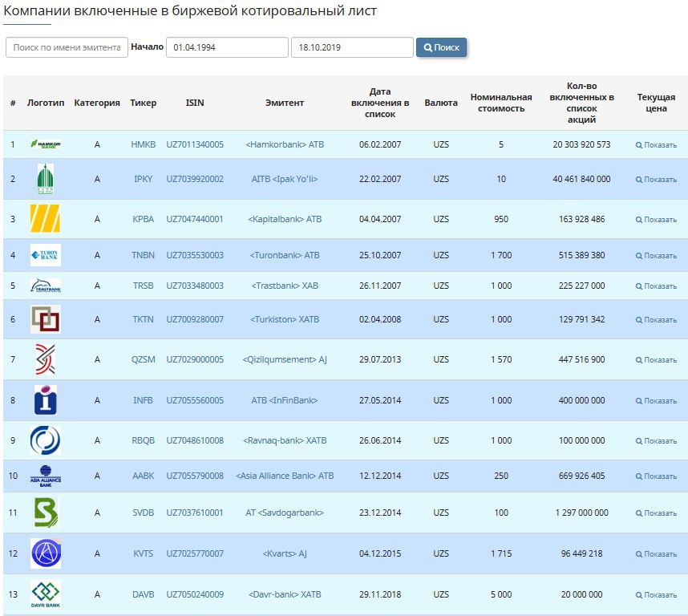688x616 pixels.
Task: Click the Turon Bank logo
Action: pos(46,255)
